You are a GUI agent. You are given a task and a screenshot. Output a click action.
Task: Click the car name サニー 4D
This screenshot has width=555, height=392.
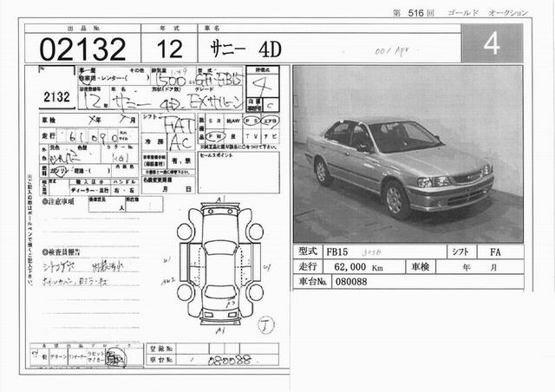tap(245, 49)
